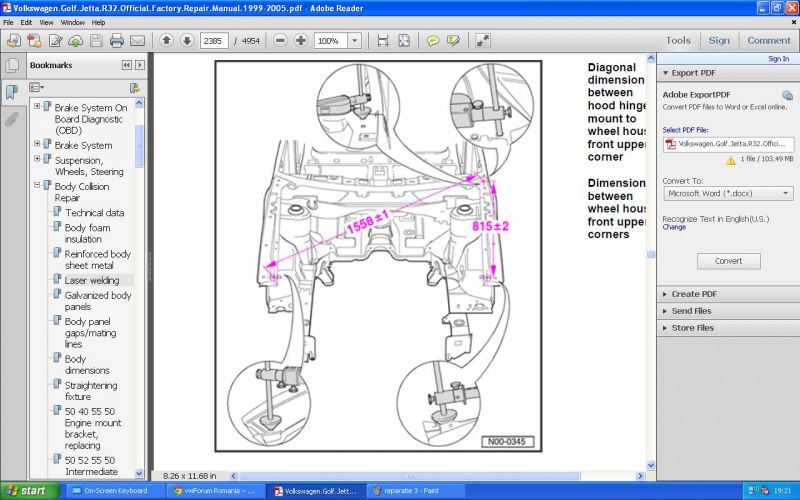The width and height of the screenshot is (800, 500).
Task: Click the Print icon in toolbar
Action: 116,41
